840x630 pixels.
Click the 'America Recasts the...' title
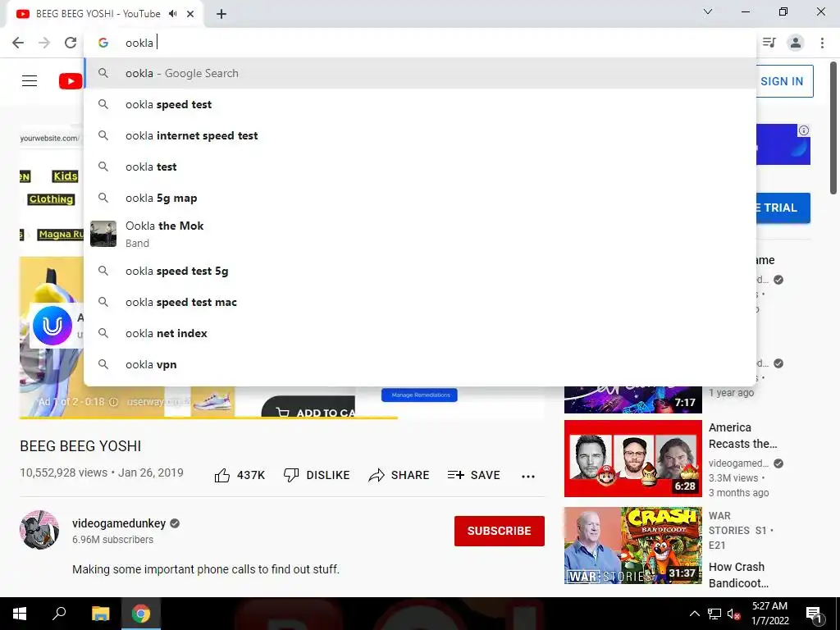pos(743,436)
